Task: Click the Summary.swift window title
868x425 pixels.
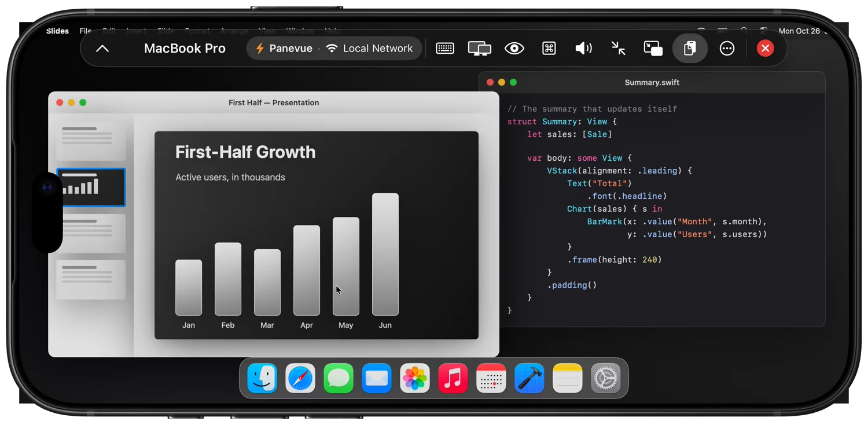Action: click(652, 83)
